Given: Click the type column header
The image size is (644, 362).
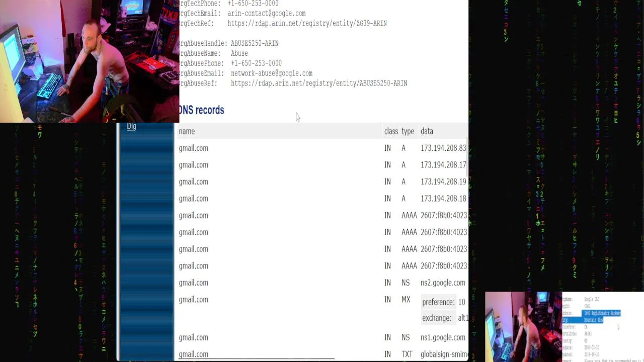Looking at the screenshot, I should [x=408, y=131].
